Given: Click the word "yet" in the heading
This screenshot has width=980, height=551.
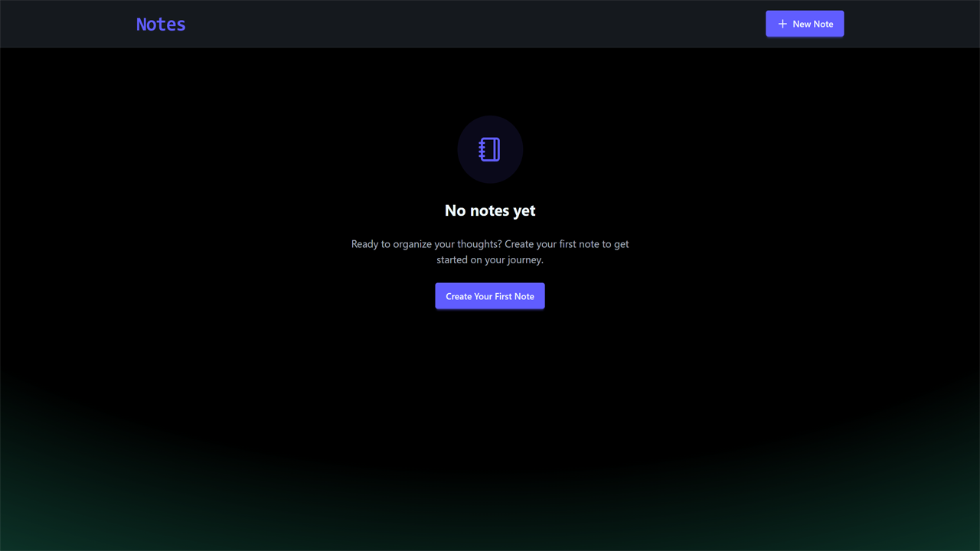Looking at the screenshot, I should pos(524,210).
